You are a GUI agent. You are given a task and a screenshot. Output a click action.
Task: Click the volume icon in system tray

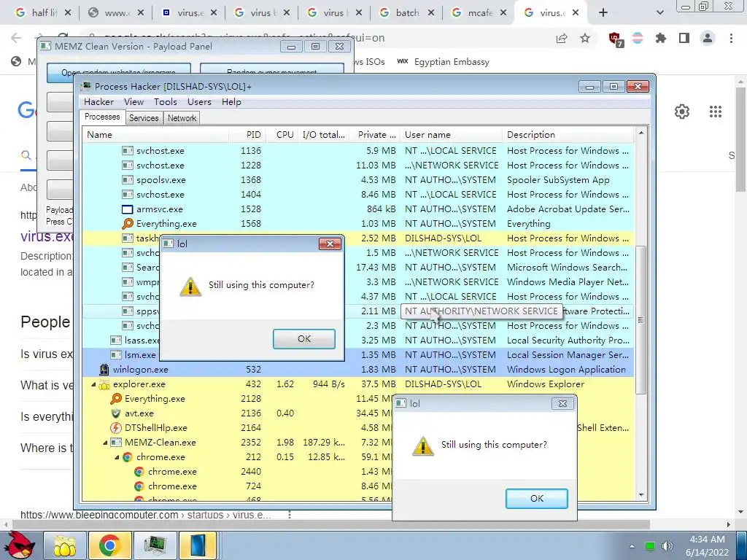667,546
